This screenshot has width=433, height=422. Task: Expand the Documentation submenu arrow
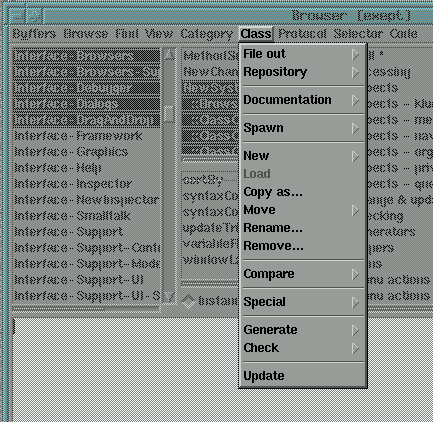355,100
